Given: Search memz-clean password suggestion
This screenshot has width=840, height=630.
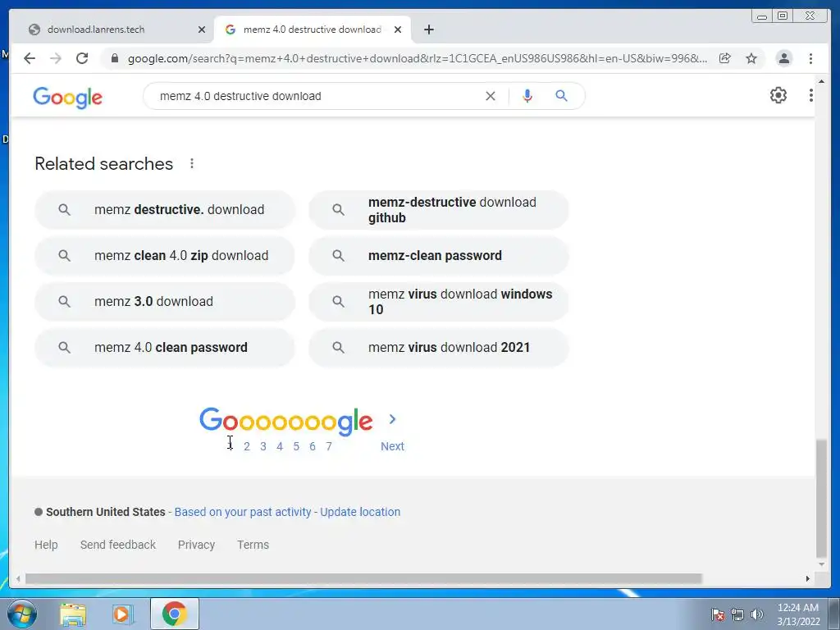Looking at the screenshot, I should [x=438, y=256].
